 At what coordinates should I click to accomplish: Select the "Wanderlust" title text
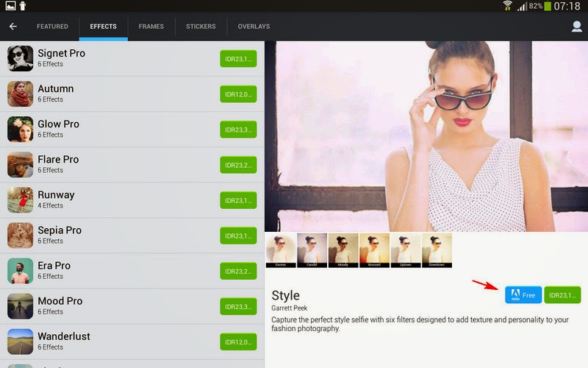click(x=64, y=336)
